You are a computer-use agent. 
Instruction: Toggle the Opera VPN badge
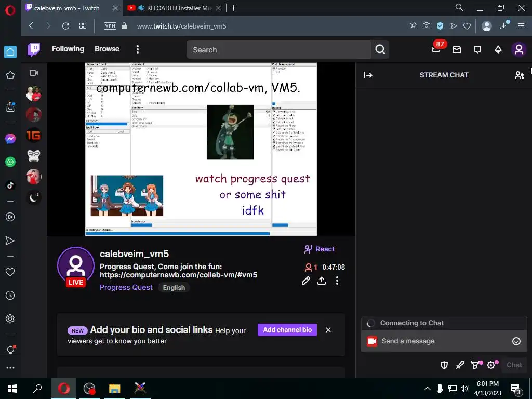(x=110, y=26)
